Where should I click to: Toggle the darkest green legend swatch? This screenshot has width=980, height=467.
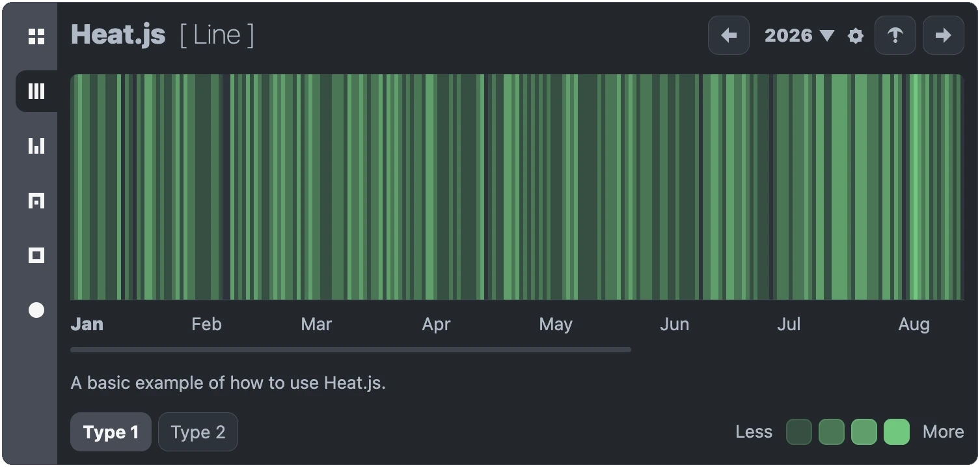(799, 432)
